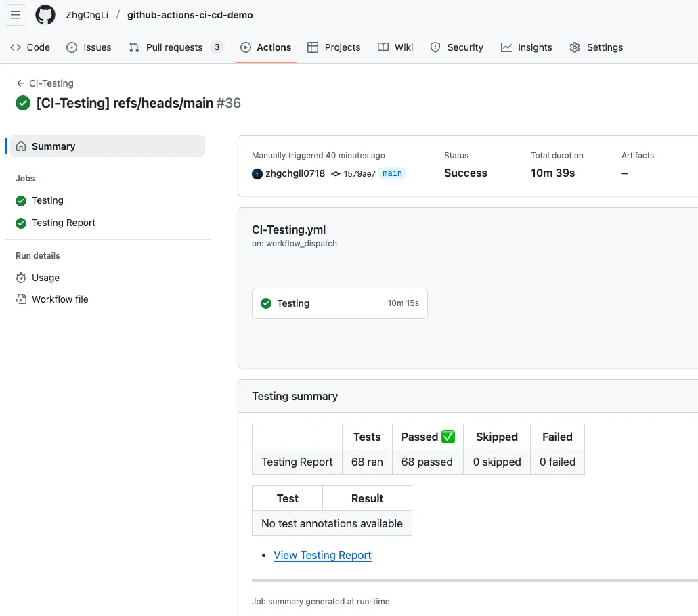Open the hamburger navigation menu
Image resolution: width=698 pixels, height=616 pixels.
[16, 15]
